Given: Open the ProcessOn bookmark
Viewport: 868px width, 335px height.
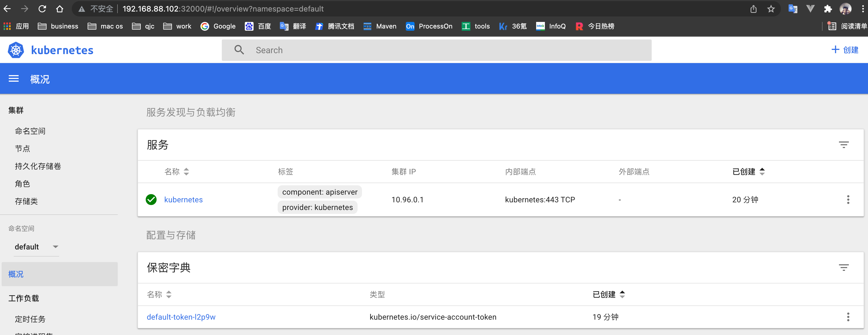Looking at the screenshot, I should pyautogui.click(x=429, y=26).
